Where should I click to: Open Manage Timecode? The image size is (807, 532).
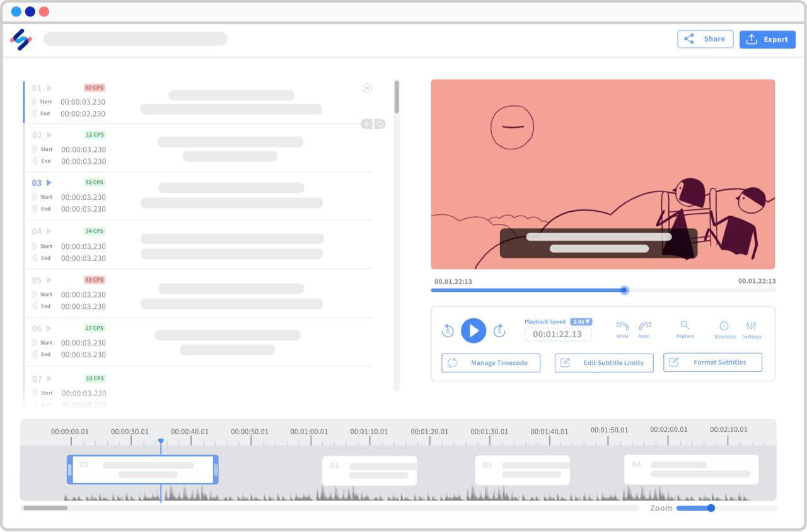(491, 362)
